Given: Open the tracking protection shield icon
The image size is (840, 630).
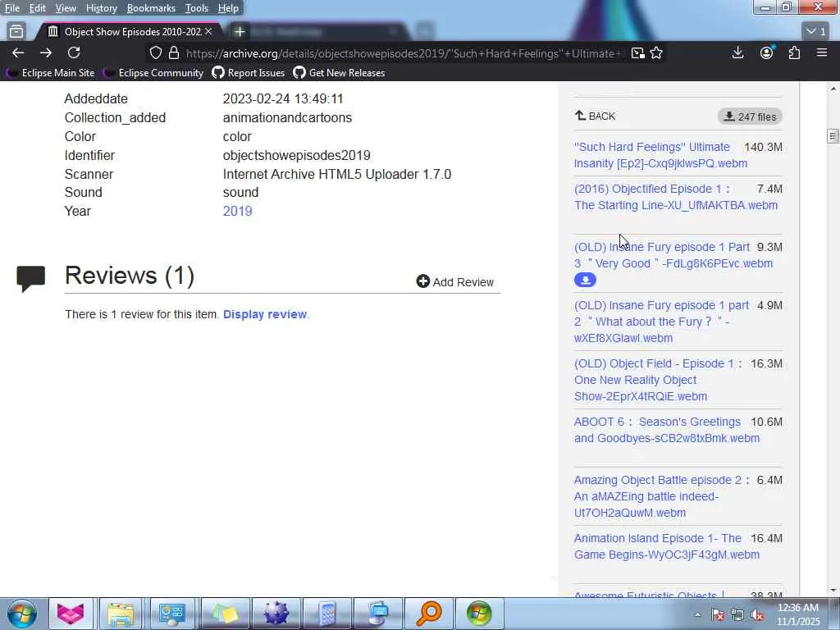Looking at the screenshot, I should coord(155,52).
